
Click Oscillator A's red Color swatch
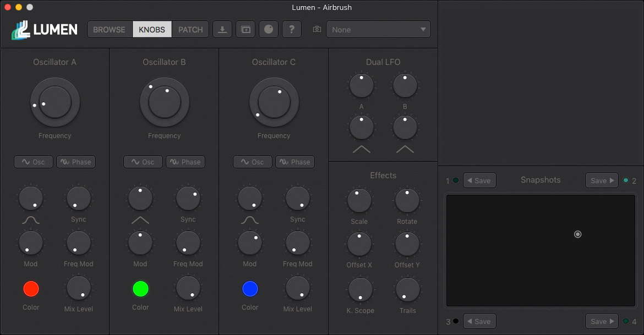[x=31, y=289]
